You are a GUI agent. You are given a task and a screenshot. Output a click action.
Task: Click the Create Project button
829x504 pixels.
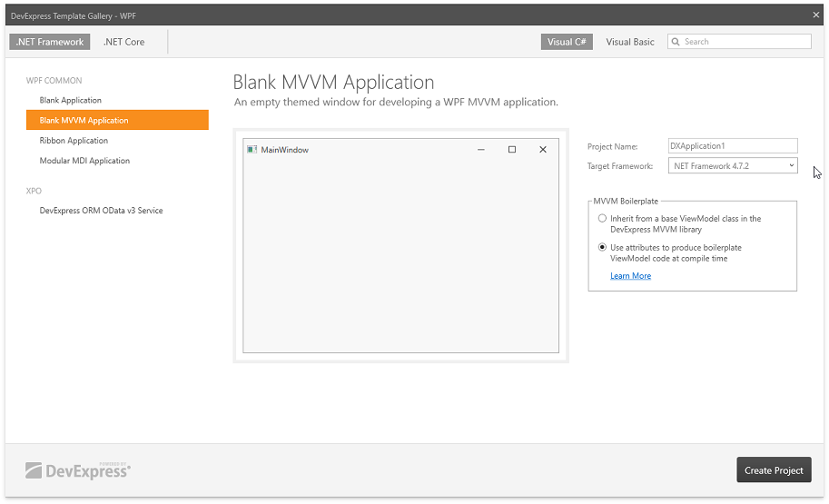pos(774,469)
